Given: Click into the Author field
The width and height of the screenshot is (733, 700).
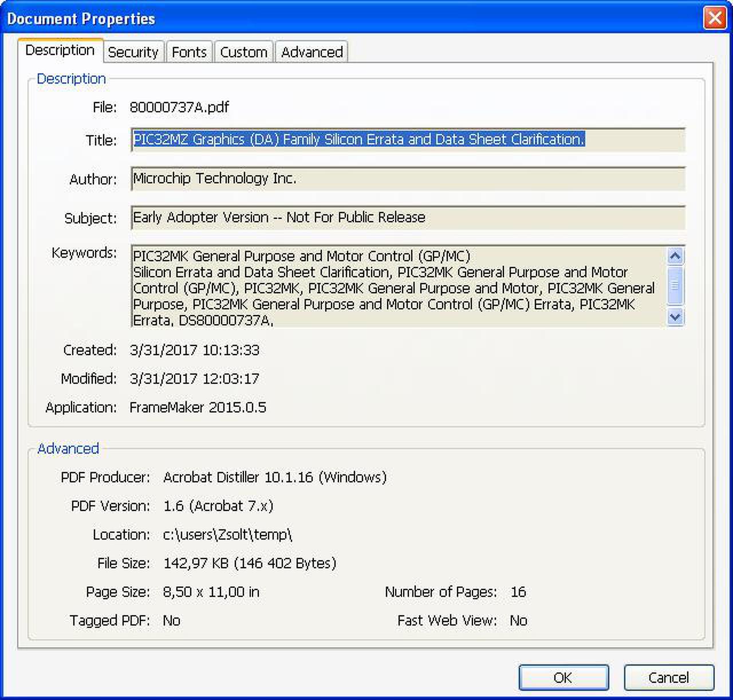Looking at the screenshot, I should pyautogui.click(x=407, y=179).
